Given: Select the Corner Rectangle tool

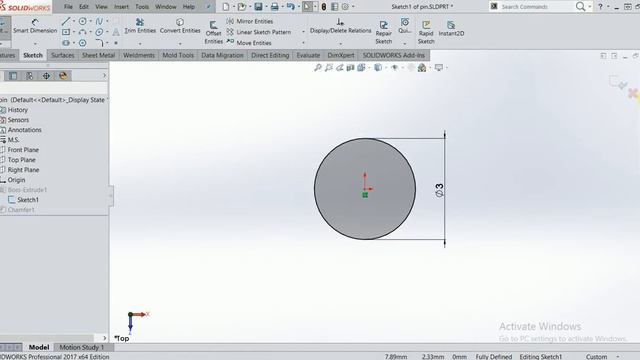Looking at the screenshot, I should click(66, 32).
